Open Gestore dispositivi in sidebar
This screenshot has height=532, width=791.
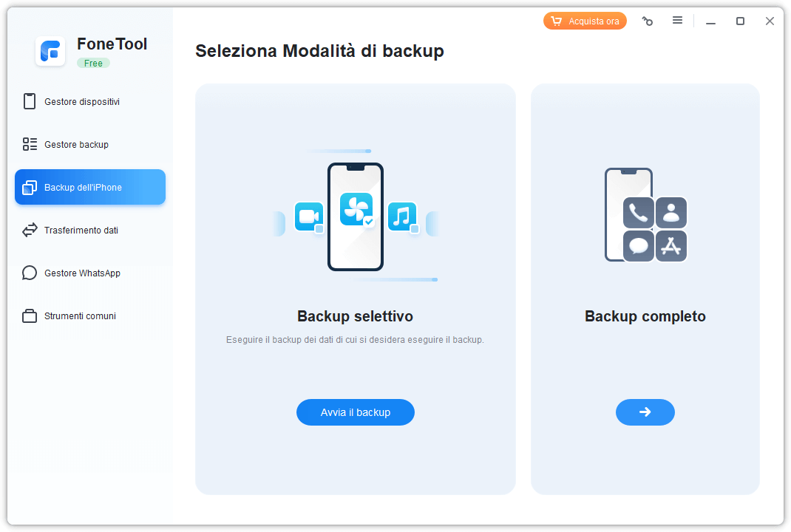(82, 102)
